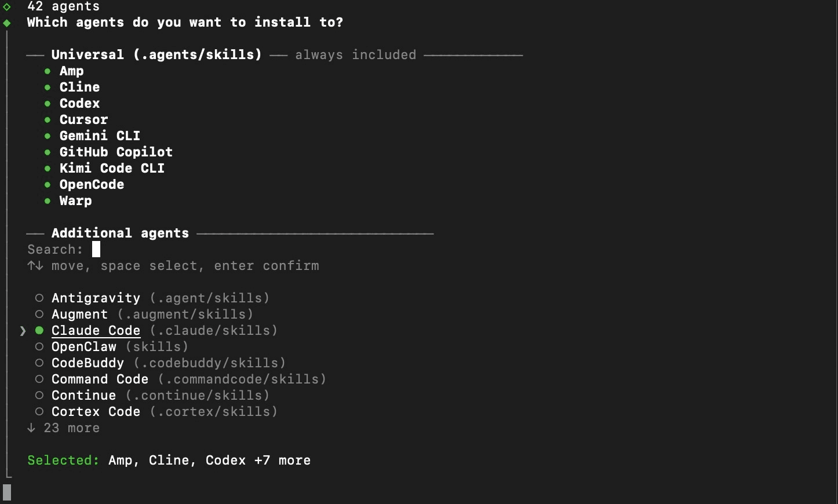838x504 pixels.
Task: Click the green diamond prompt icon
Action: coord(7,23)
